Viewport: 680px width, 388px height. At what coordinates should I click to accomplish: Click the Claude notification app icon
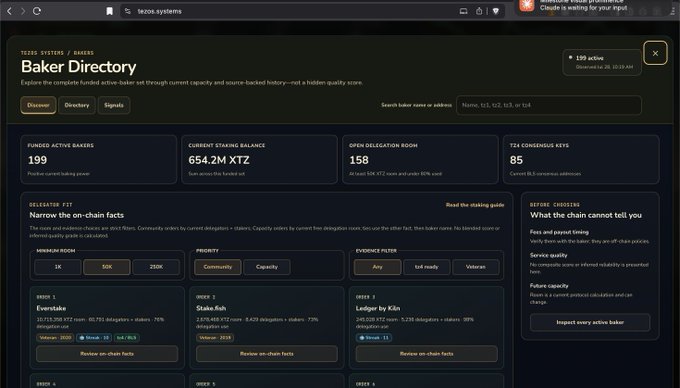526,5
